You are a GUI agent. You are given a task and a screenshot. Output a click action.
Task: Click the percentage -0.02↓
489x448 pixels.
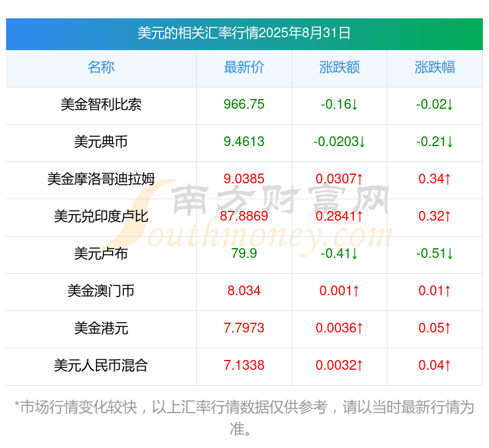(435, 105)
